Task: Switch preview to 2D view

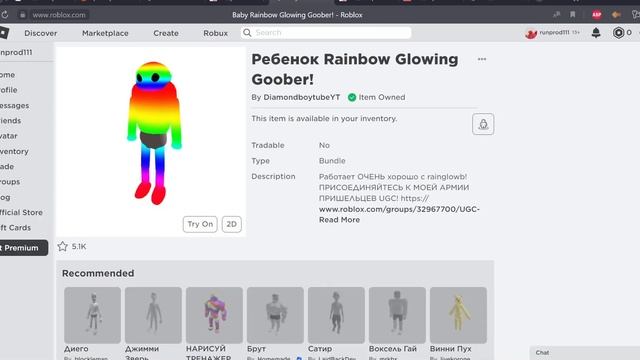Action: tap(231, 224)
